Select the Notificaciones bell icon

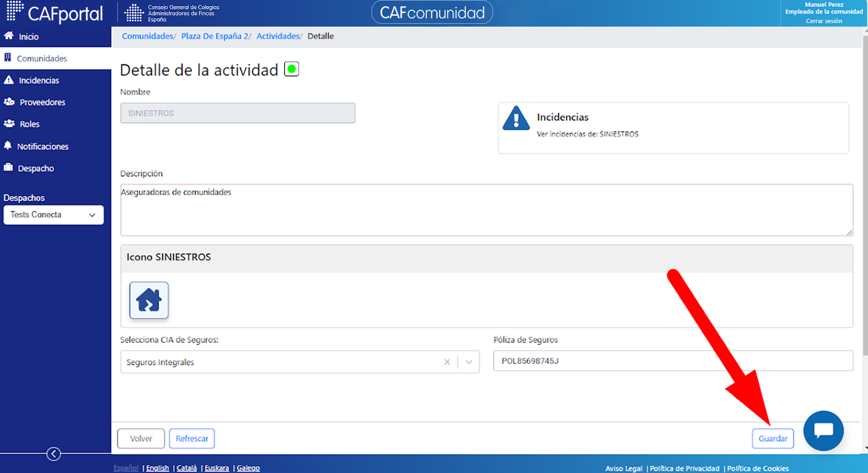[x=8, y=146]
